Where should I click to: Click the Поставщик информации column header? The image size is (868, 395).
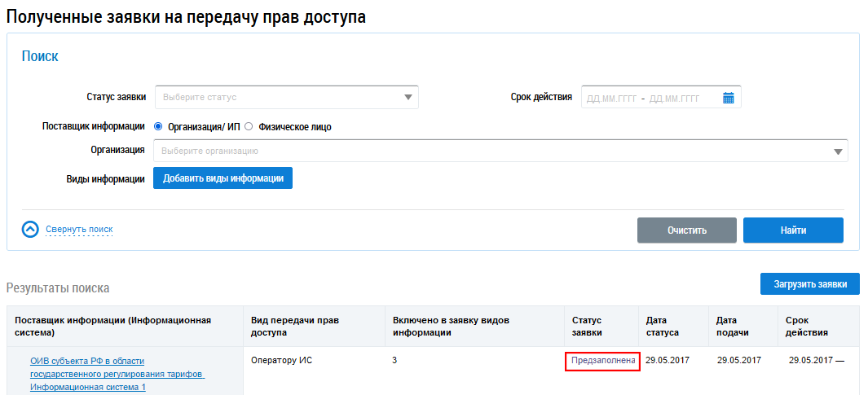112,326
